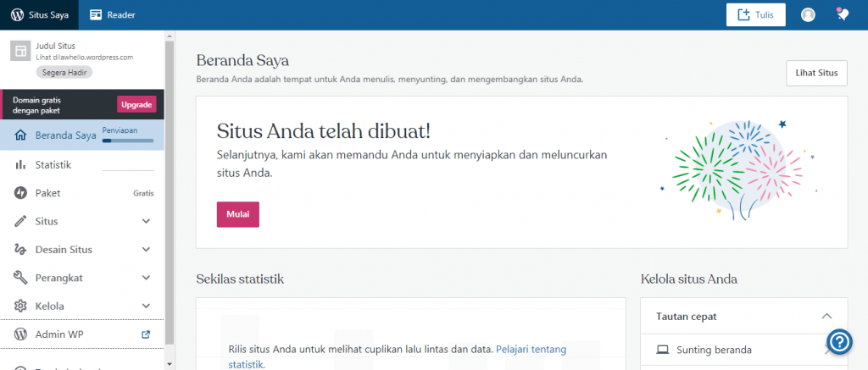Expand the Situs menu section
868x370 pixels.
pos(146,221)
